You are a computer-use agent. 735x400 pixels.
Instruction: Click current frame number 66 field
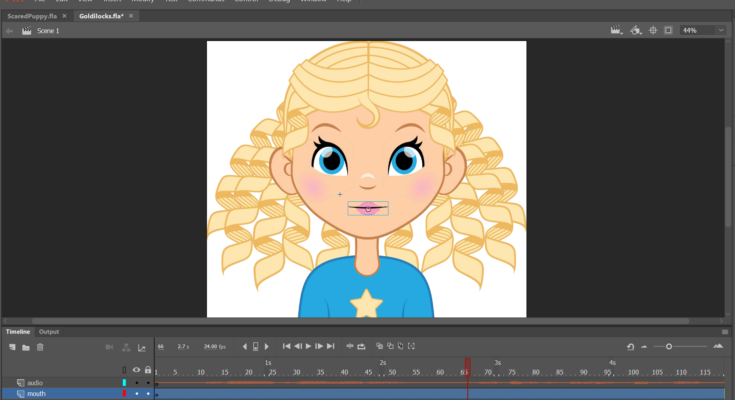161,347
